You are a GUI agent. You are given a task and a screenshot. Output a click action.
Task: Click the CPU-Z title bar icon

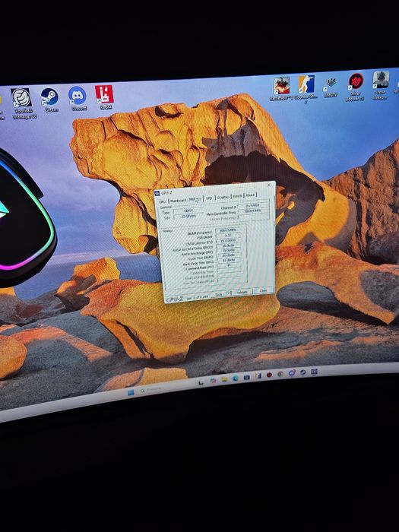[157, 193]
